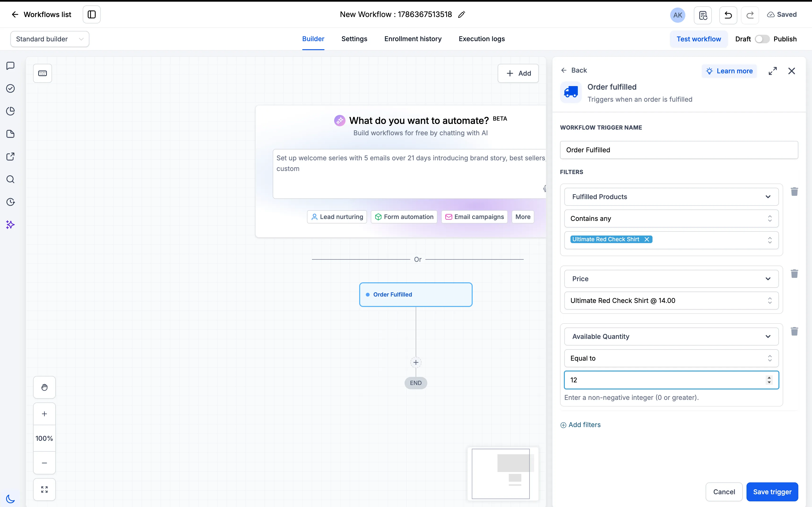This screenshot has width=812, height=507.
Task: Click the canvas minimap thumbnail
Action: [503, 474]
